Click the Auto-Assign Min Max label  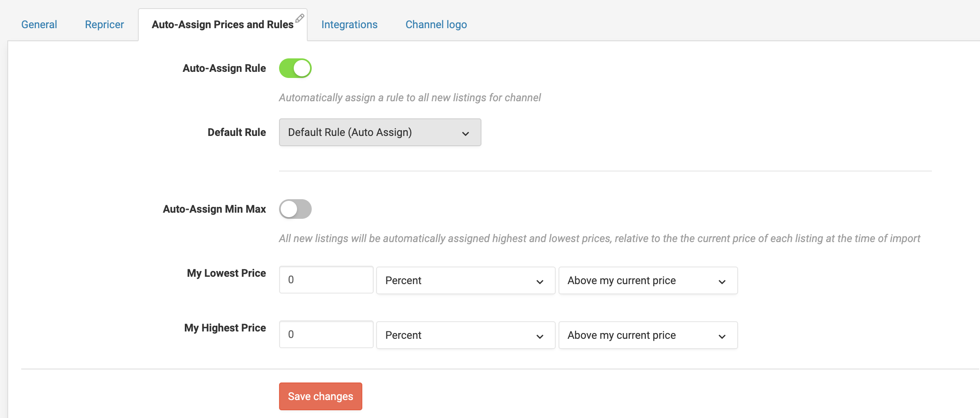tap(215, 209)
